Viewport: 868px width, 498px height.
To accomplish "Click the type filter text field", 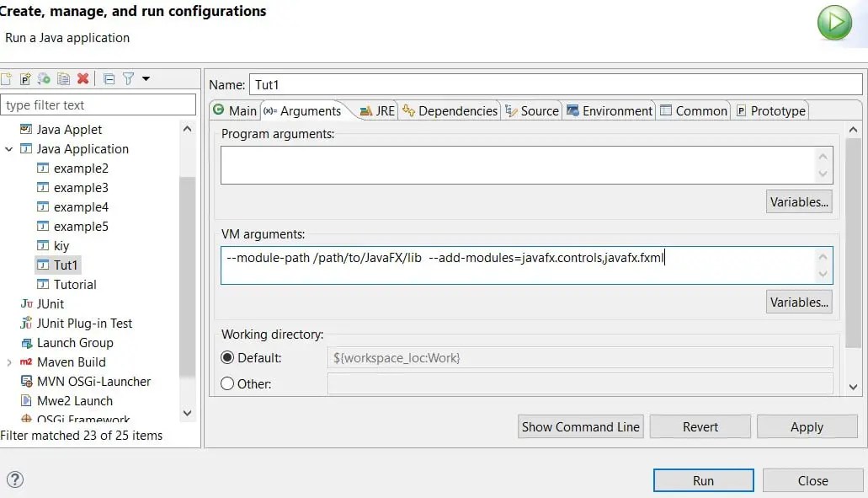I will (99, 104).
